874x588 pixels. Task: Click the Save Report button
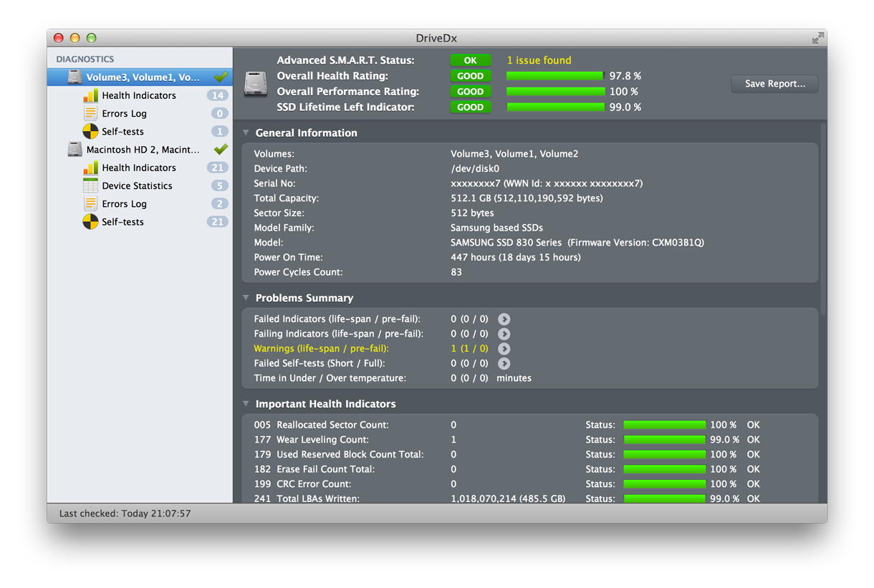click(774, 84)
